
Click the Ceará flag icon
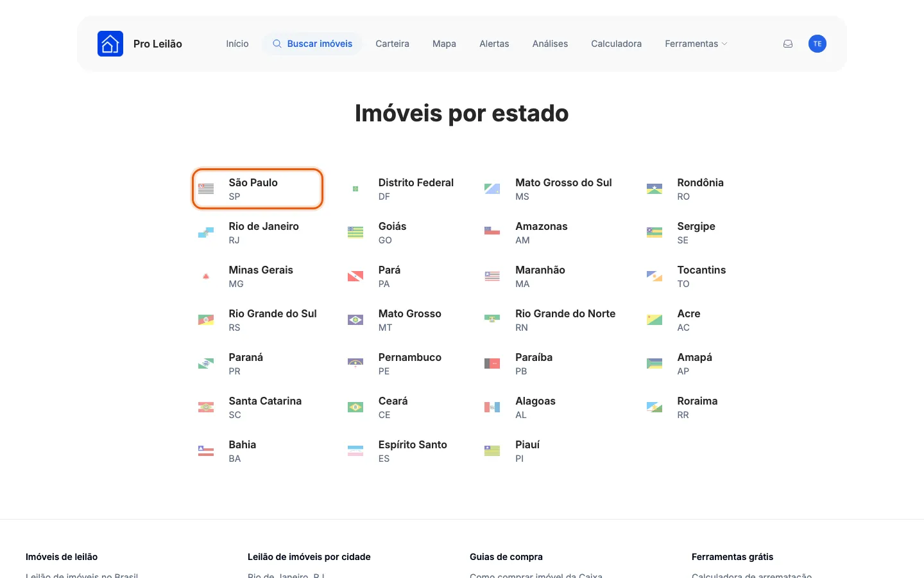pos(355,407)
